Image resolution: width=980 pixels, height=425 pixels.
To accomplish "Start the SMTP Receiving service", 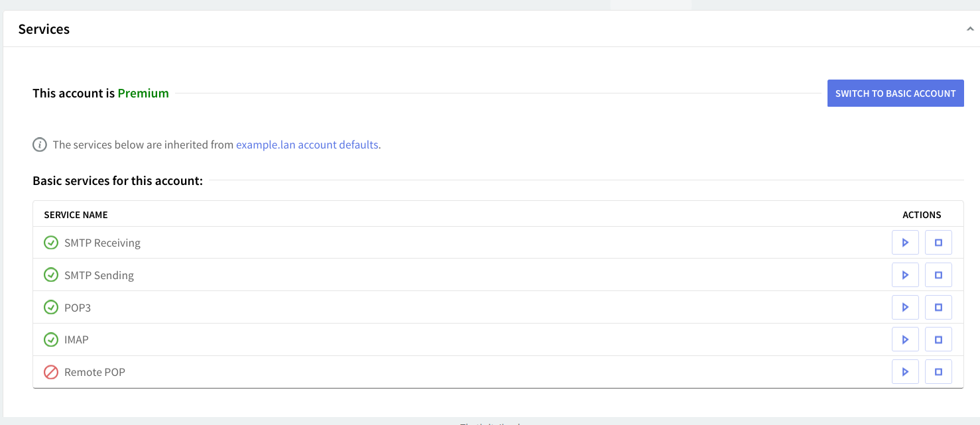I will (x=905, y=243).
